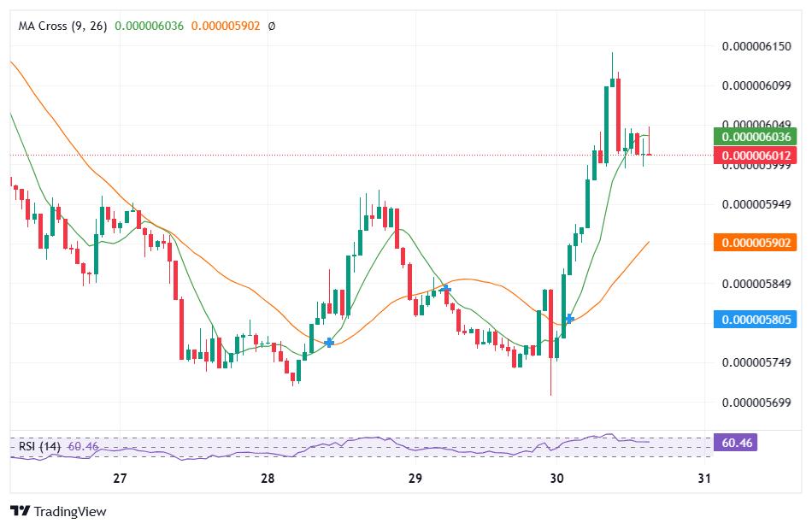Click the empty-set symbol in MA Cross legend

click(272, 26)
